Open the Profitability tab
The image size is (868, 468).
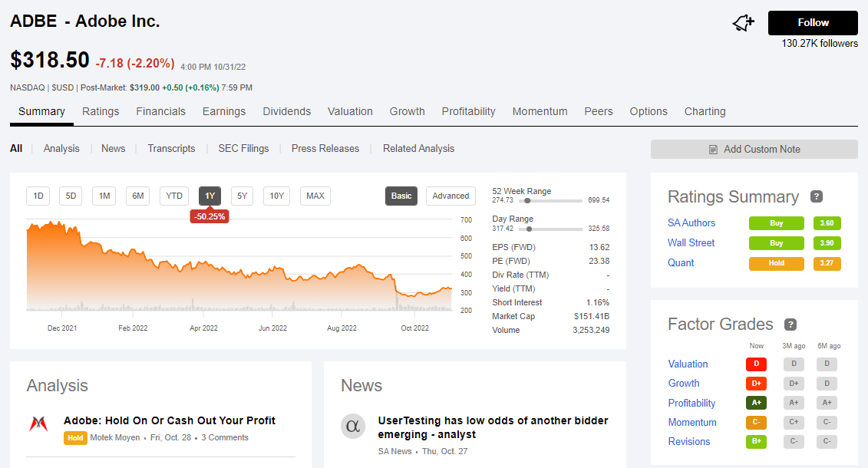pos(468,111)
